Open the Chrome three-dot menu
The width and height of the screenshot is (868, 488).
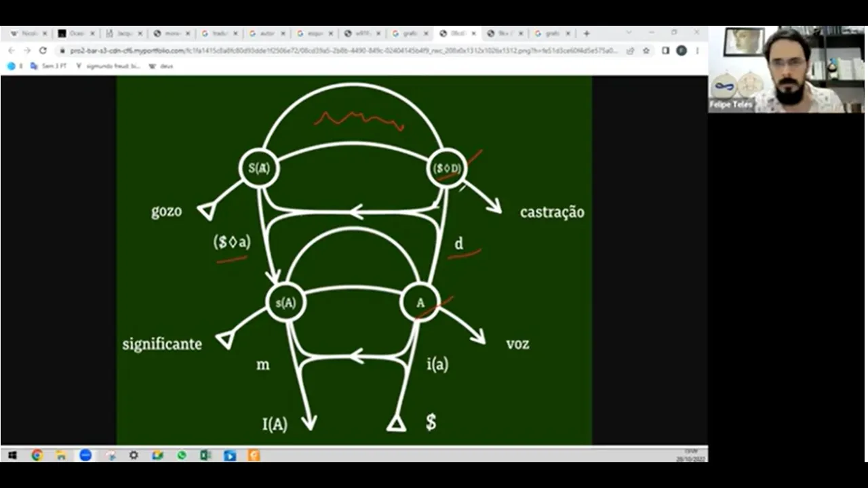click(x=697, y=51)
